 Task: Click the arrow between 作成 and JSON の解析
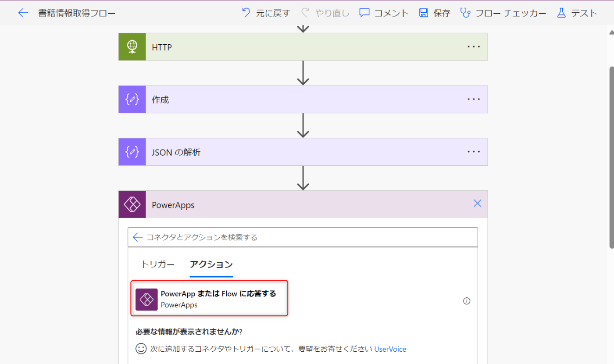pos(303,126)
